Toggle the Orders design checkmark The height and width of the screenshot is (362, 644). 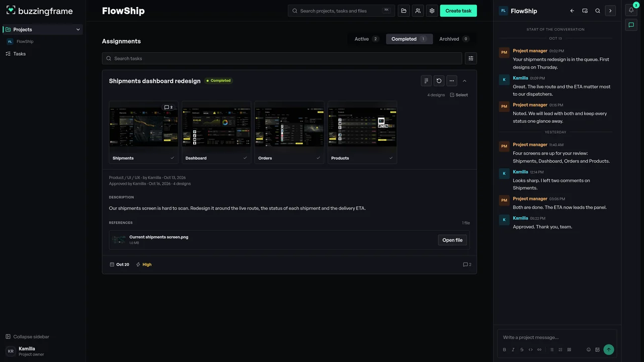(318, 158)
